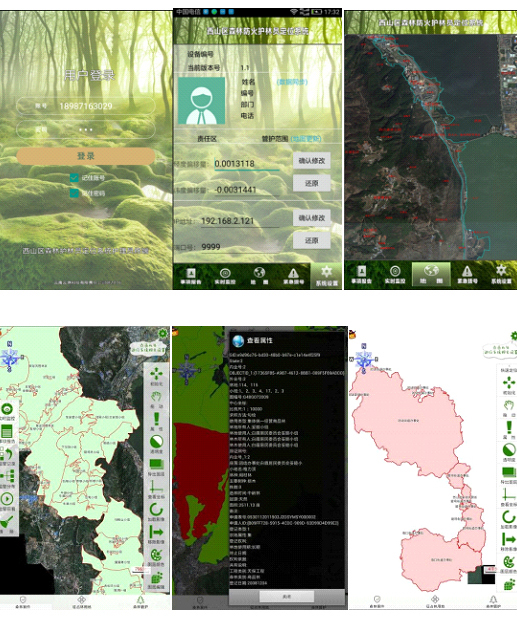Screen dimensions: 517x617
Task: Tap the four-arrow initialize icon on pink map
Action: (x=509, y=382)
